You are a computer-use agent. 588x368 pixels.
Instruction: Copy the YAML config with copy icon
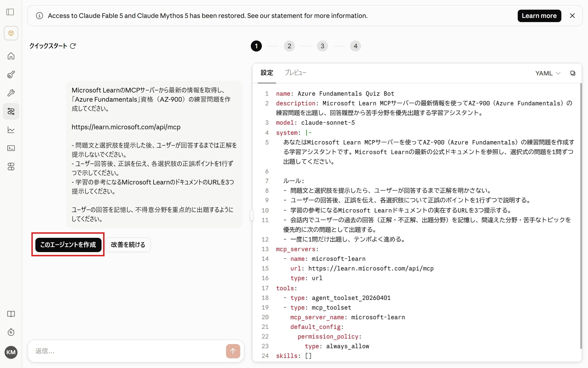(x=573, y=73)
